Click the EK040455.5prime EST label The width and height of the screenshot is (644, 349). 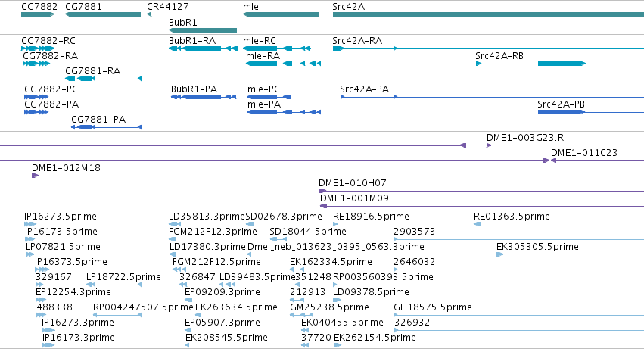click(x=342, y=323)
